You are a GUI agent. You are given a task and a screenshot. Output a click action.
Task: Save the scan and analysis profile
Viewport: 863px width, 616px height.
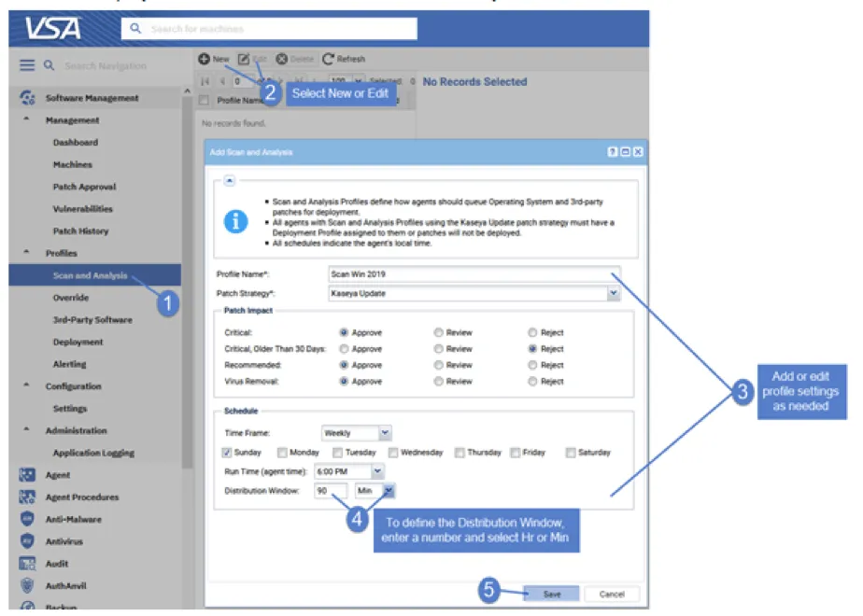point(552,594)
